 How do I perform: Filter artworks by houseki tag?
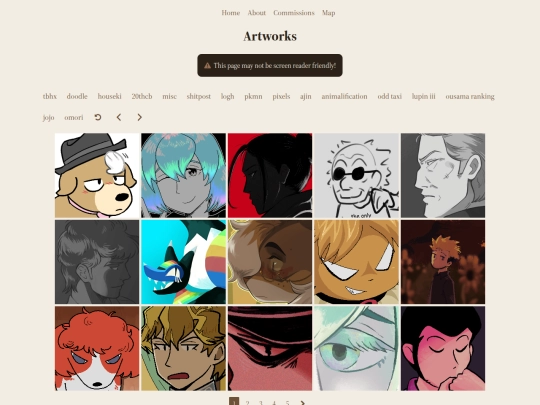click(x=110, y=96)
